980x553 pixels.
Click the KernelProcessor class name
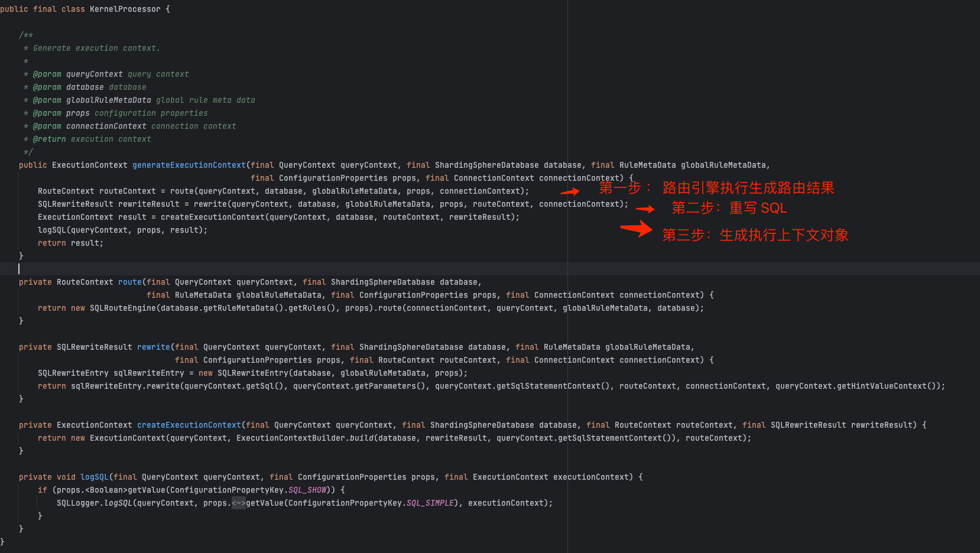[125, 9]
